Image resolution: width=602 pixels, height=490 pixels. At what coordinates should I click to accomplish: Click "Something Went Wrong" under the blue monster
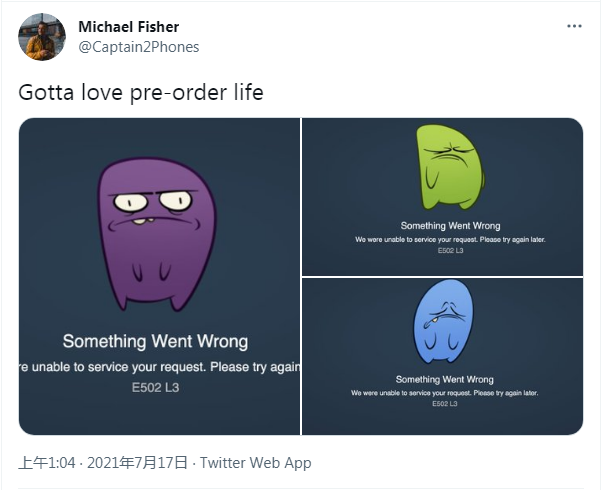pyautogui.click(x=445, y=380)
